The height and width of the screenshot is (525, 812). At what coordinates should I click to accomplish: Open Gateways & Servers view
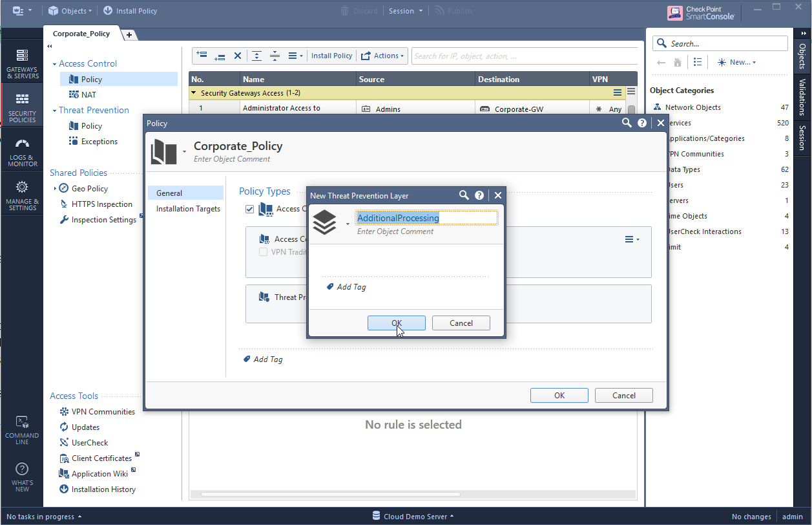coord(22,64)
